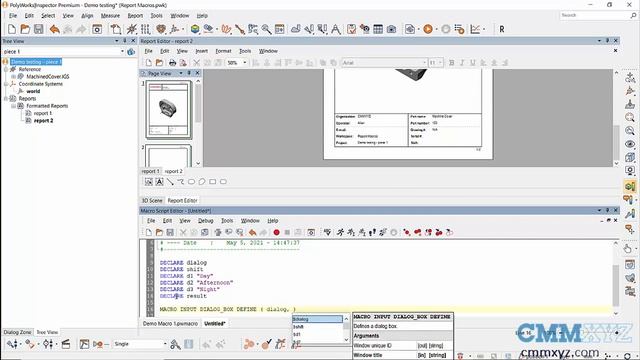The image size is (640, 360).
Task: Click the 'R' icon in main toolbar
Action: [x=502, y=29]
